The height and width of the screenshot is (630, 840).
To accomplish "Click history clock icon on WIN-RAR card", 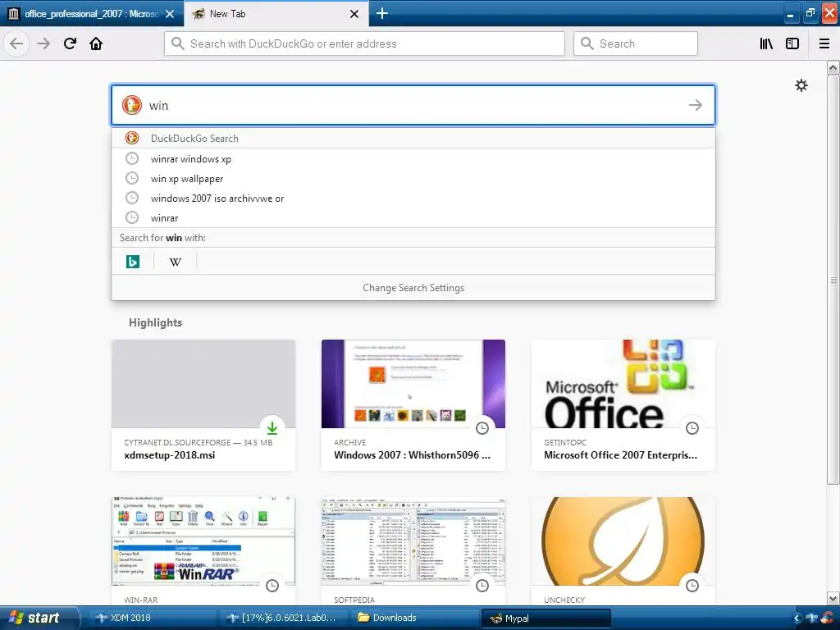I will coord(272,586).
